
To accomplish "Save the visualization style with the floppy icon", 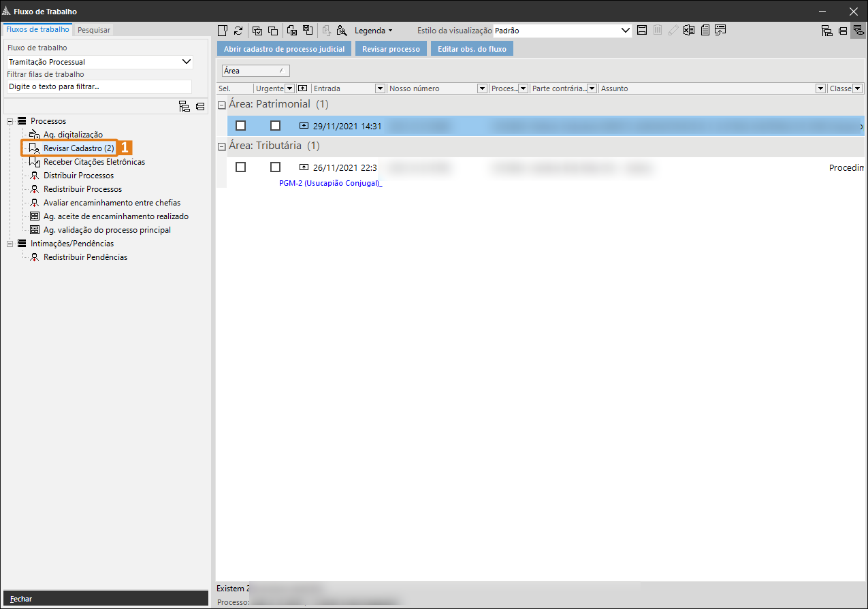I will pyautogui.click(x=641, y=31).
